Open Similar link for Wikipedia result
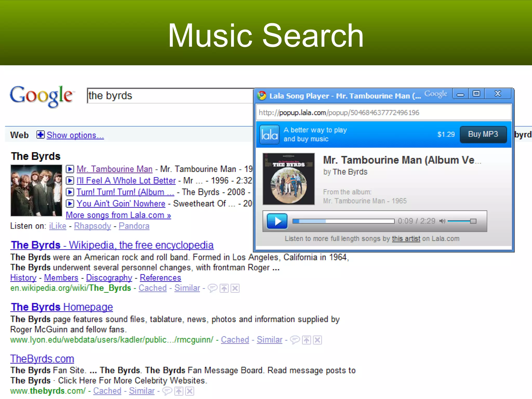This screenshot has width=532, height=399. [x=187, y=288]
